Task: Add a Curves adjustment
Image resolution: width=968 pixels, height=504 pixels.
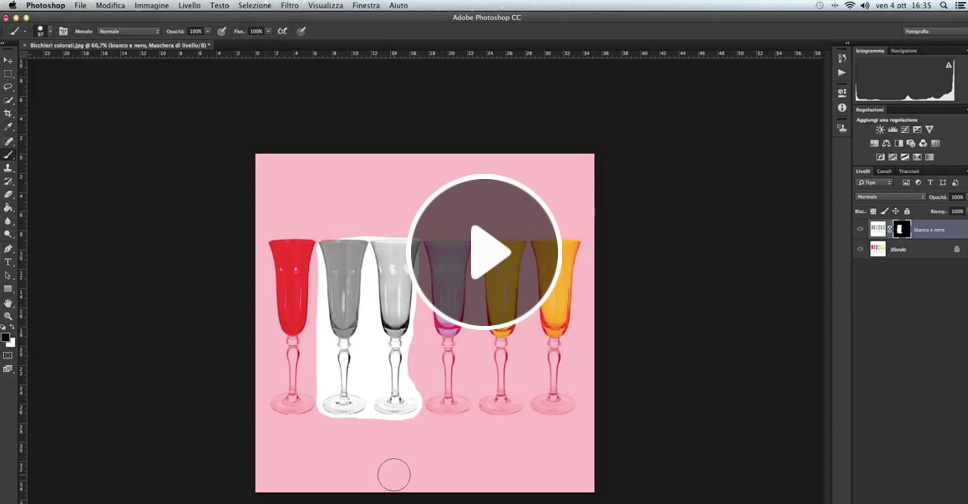Action: (x=904, y=130)
